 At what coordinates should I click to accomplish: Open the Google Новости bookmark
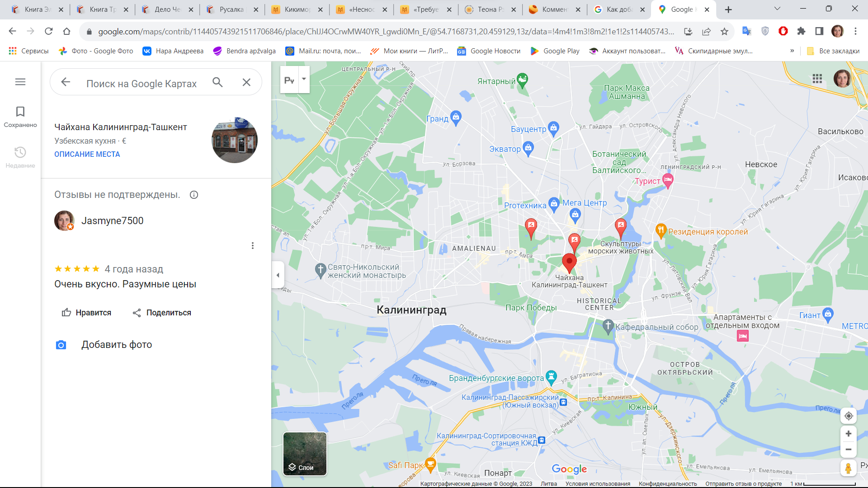489,51
